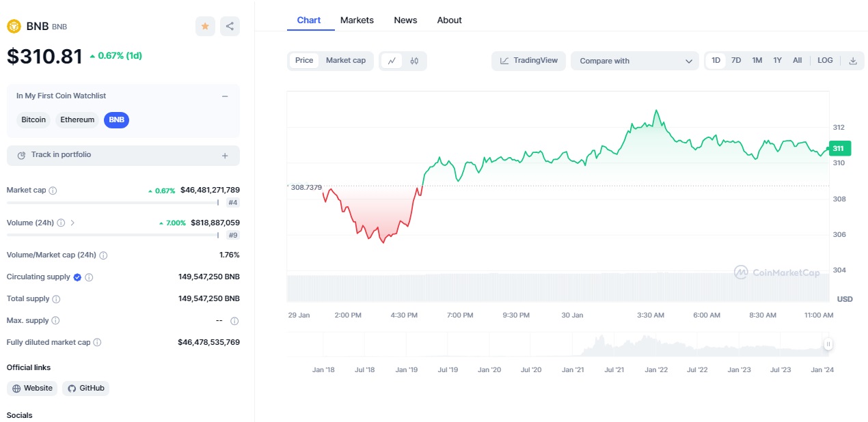
Task: Select the line chart type icon
Action: point(392,61)
